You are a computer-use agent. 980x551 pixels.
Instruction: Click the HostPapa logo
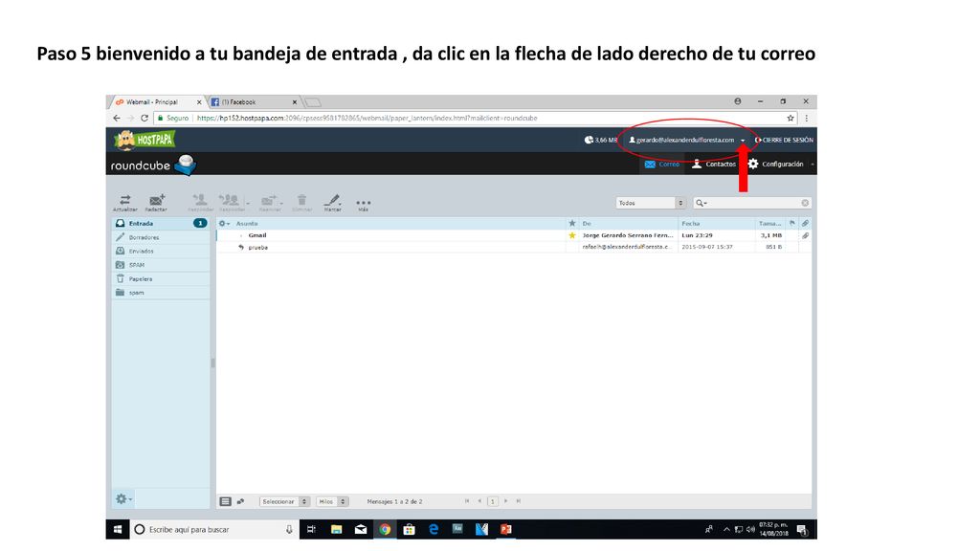pos(145,140)
